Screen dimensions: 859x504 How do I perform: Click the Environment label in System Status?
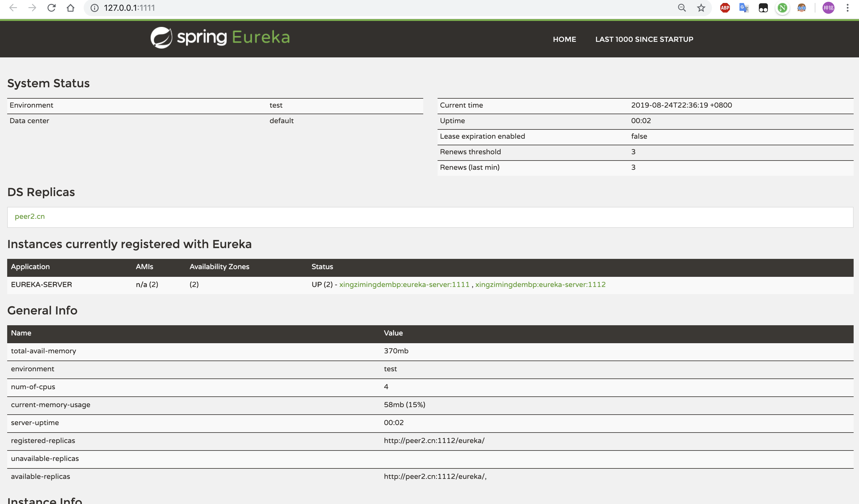tap(31, 105)
